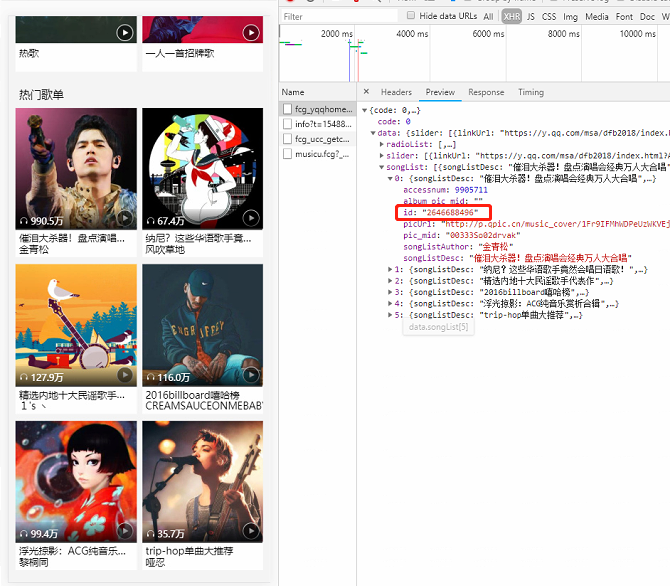The image size is (670, 586).
Task: Click the headphone icon next to 116.0万
Action: [x=150, y=377]
